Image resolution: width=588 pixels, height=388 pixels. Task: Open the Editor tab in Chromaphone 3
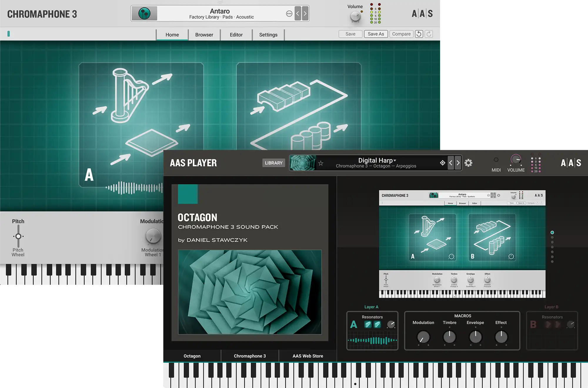click(x=236, y=35)
